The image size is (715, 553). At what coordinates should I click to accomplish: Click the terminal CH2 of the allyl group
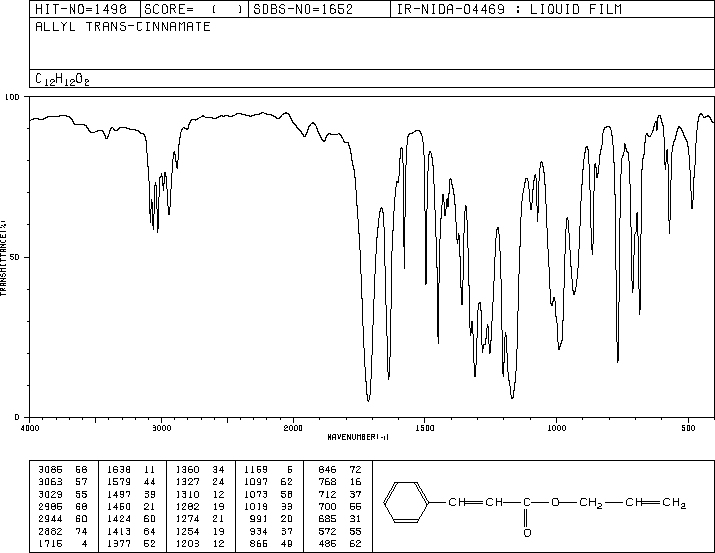point(674,503)
